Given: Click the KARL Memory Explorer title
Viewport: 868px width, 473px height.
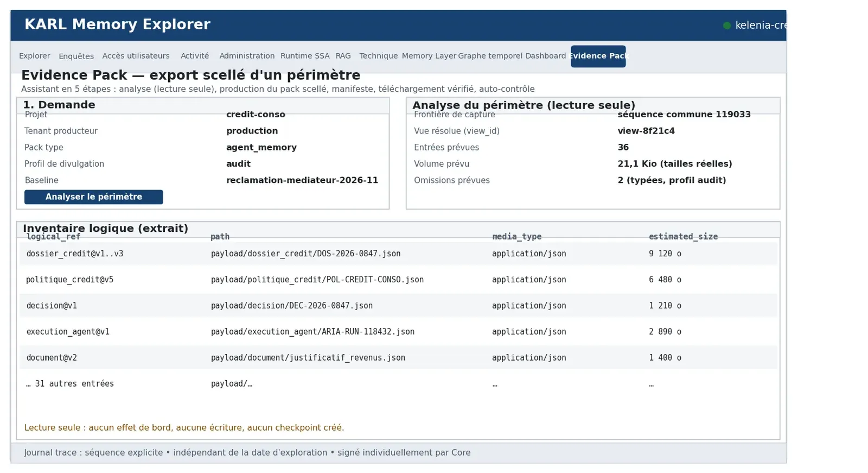Looking at the screenshot, I should (x=117, y=24).
